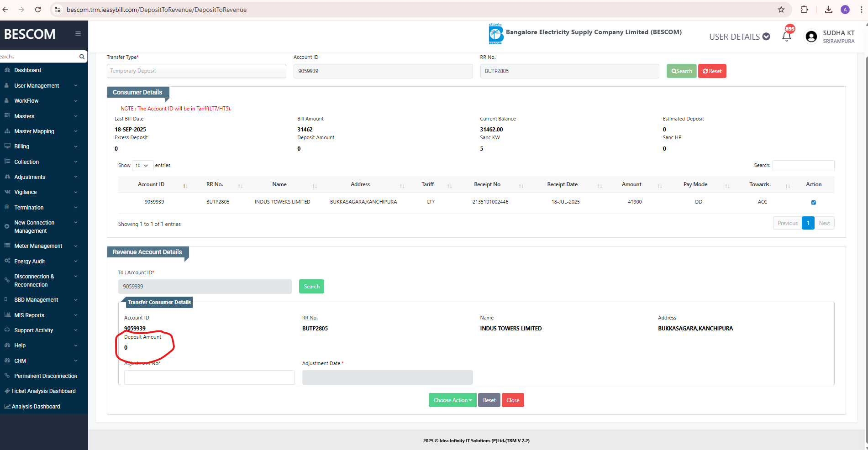Sort table by Receipt Date column

(563, 185)
